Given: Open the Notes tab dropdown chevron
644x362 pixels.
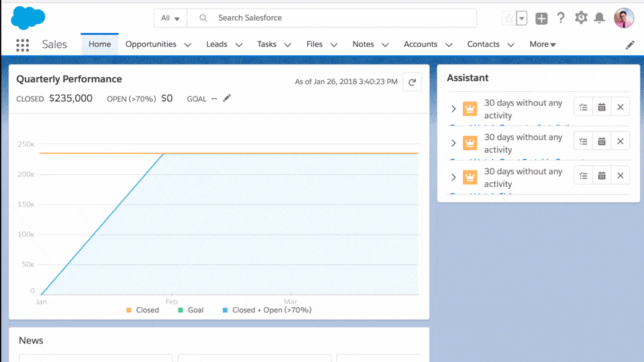Looking at the screenshot, I should (x=385, y=45).
